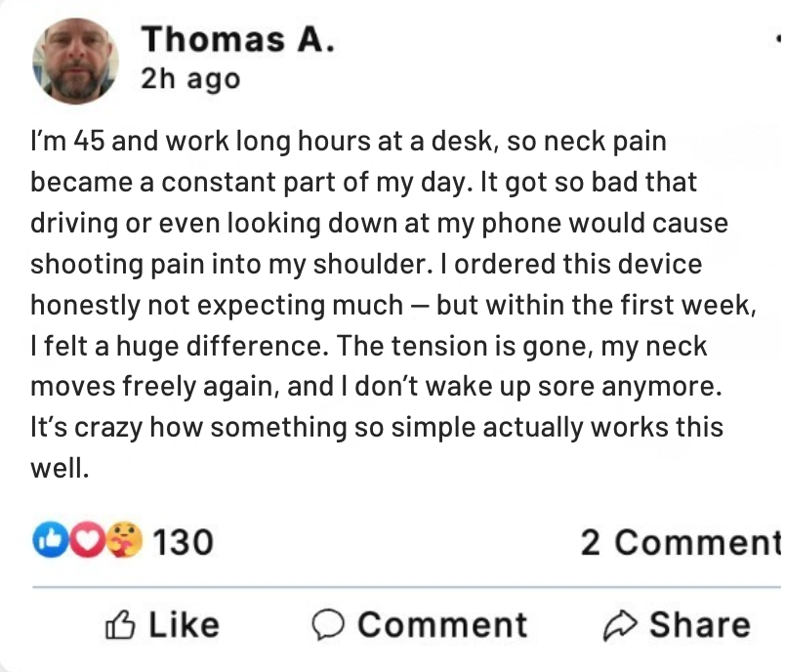This screenshot has height=672, width=785.
Task: Click the final word "well." of the post
Action: [60, 469]
